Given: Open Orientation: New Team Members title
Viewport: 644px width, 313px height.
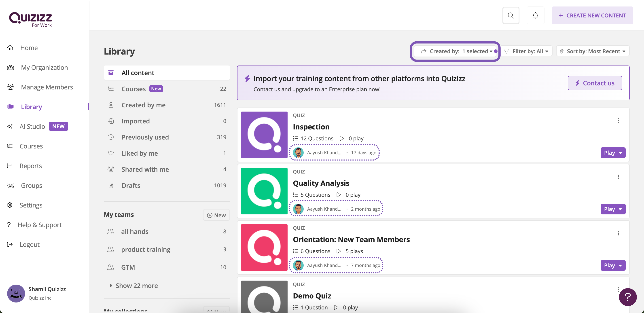Looking at the screenshot, I should point(351,239).
